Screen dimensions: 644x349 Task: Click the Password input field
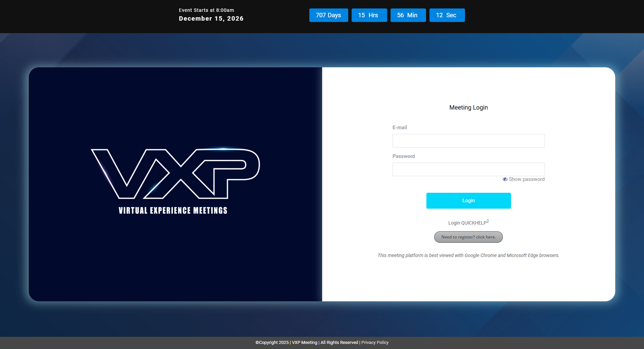pos(468,169)
